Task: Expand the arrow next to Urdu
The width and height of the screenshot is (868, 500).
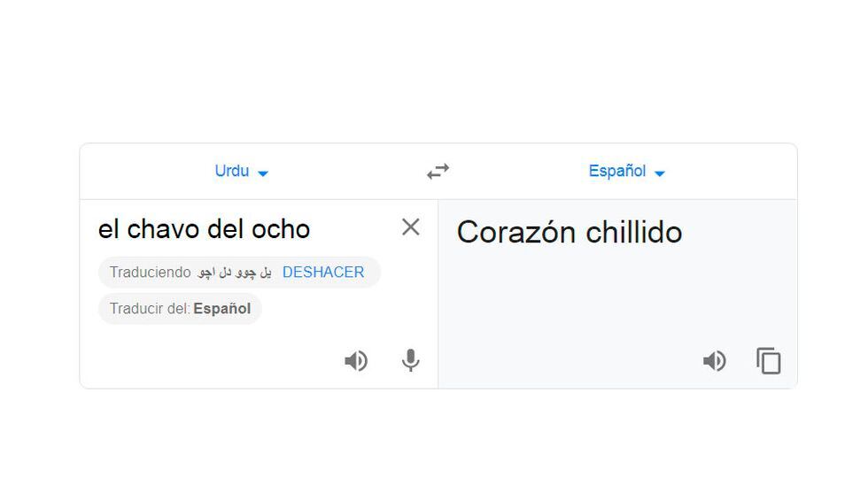Action: pyautogui.click(x=263, y=173)
